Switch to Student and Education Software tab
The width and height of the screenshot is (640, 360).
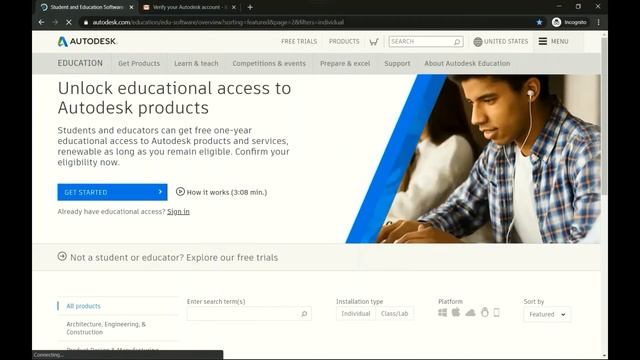click(x=87, y=7)
